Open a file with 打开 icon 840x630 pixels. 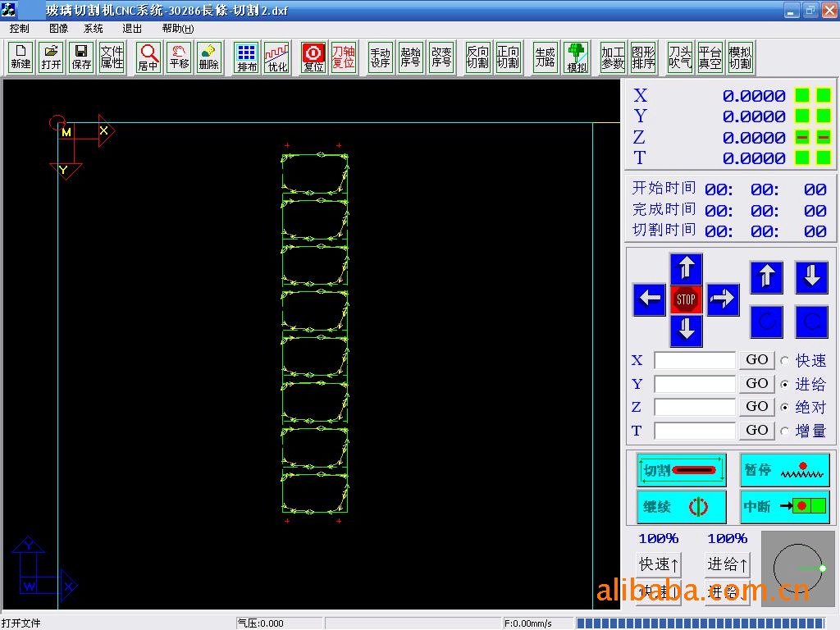tap(52, 57)
